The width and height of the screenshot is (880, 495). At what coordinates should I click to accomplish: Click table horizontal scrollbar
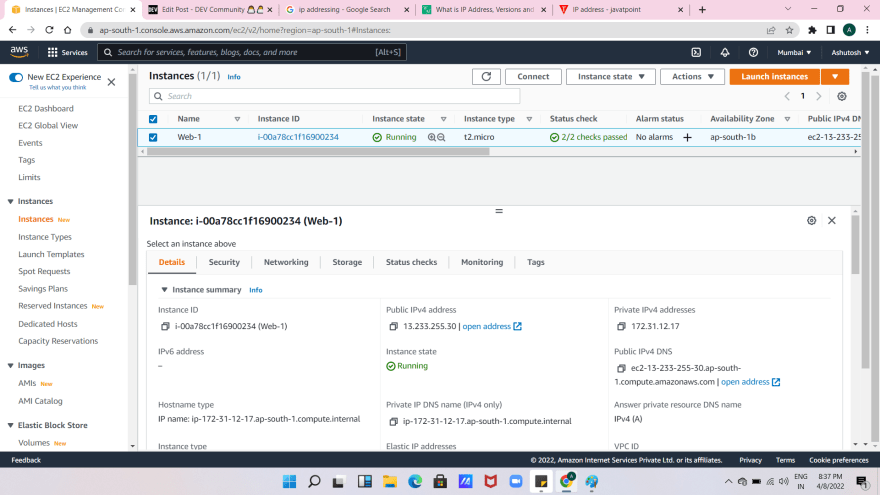[x=318, y=152]
